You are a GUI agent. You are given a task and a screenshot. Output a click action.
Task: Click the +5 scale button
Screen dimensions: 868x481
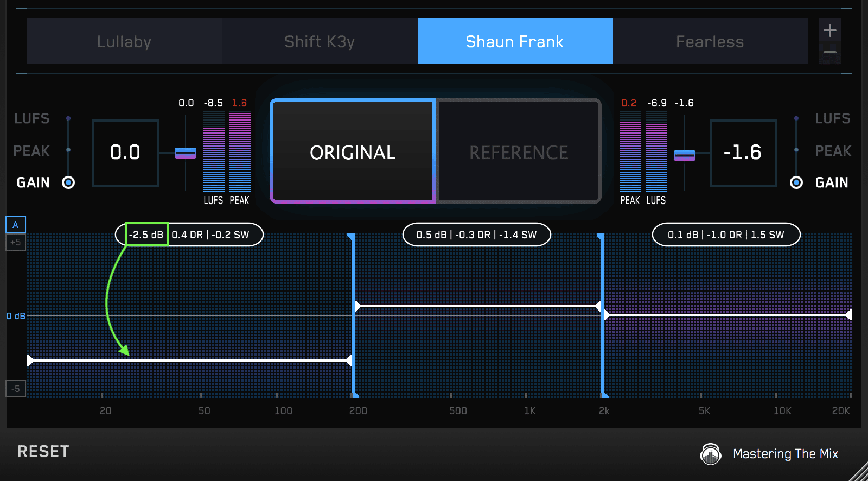click(16, 242)
